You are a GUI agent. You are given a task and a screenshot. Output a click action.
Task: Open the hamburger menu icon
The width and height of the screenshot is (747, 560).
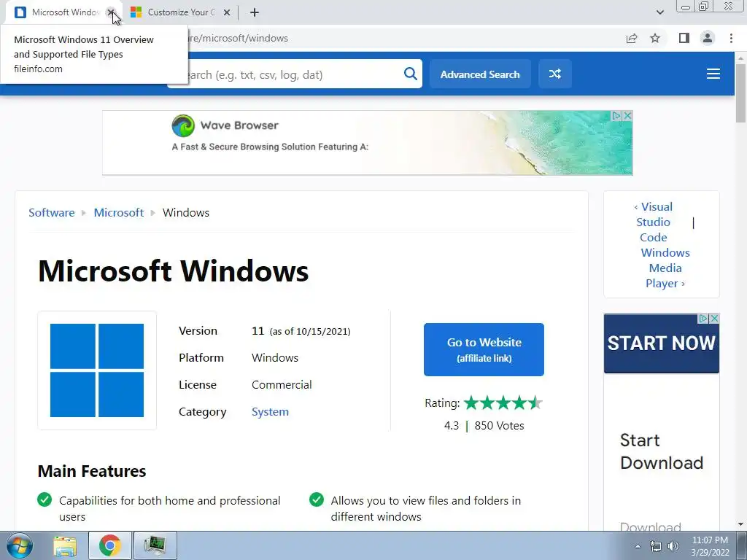pos(713,74)
